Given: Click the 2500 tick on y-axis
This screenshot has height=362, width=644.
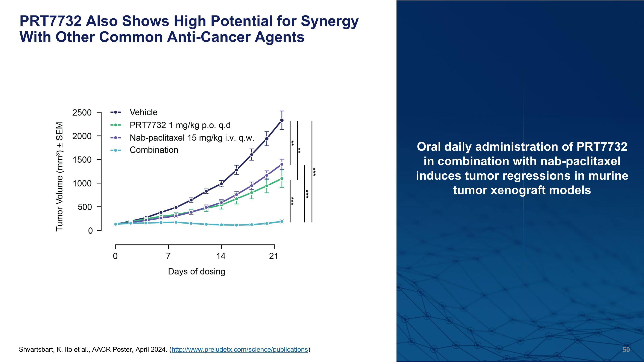Looking at the screenshot, I should pyautogui.click(x=82, y=113).
